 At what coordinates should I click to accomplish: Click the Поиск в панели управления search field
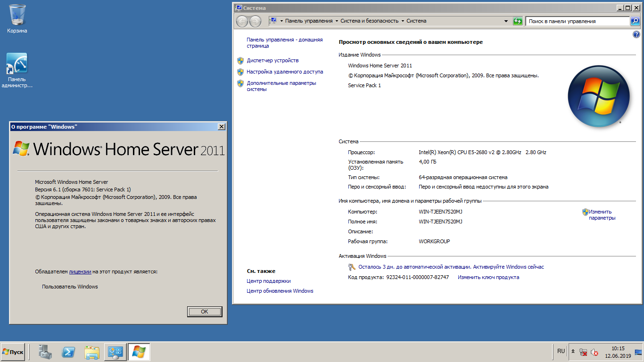click(x=578, y=21)
